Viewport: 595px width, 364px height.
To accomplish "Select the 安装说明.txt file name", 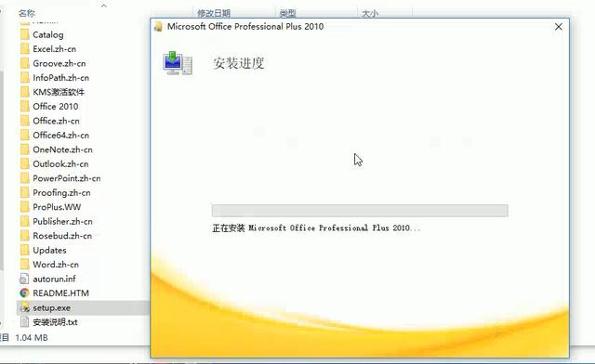I will coord(56,322).
